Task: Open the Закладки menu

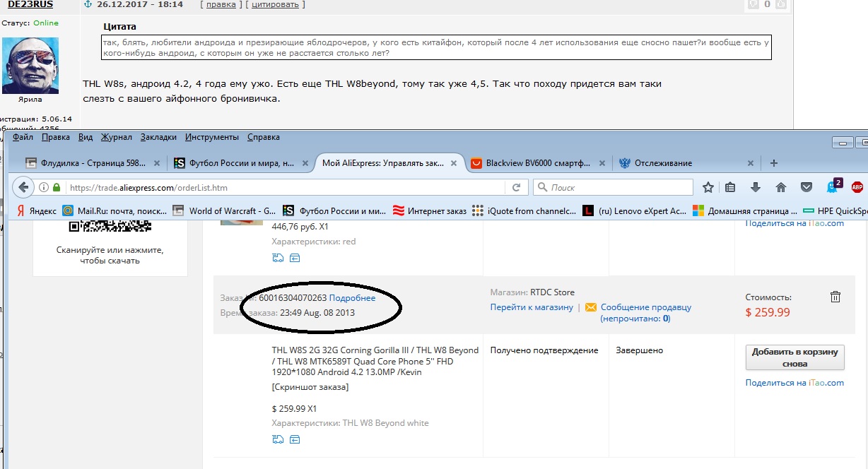Action: pos(159,137)
